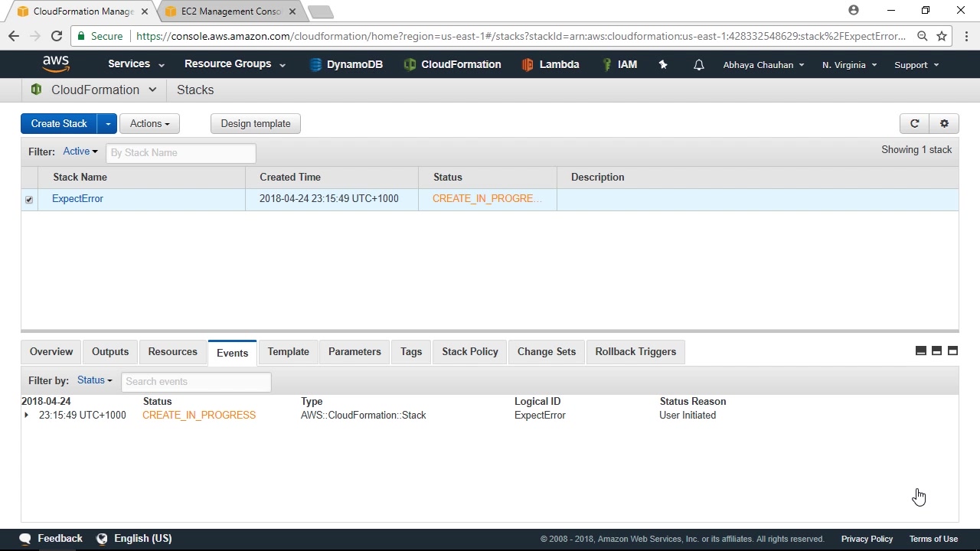Switch to EC2 Management Console browser tab
Image resolution: width=980 pixels, height=551 pixels.
coord(231,11)
